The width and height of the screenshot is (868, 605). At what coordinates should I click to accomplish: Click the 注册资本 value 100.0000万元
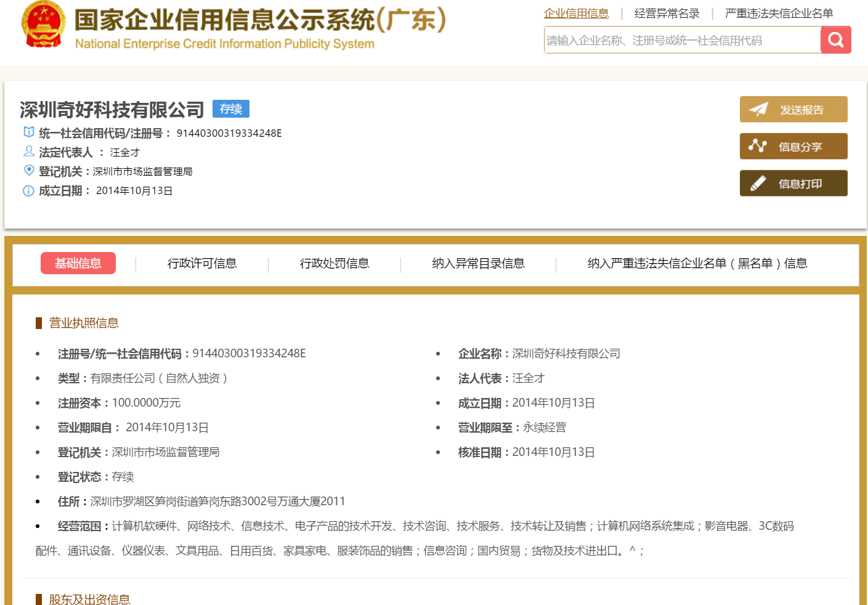pyautogui.click(x=146, y=403)
